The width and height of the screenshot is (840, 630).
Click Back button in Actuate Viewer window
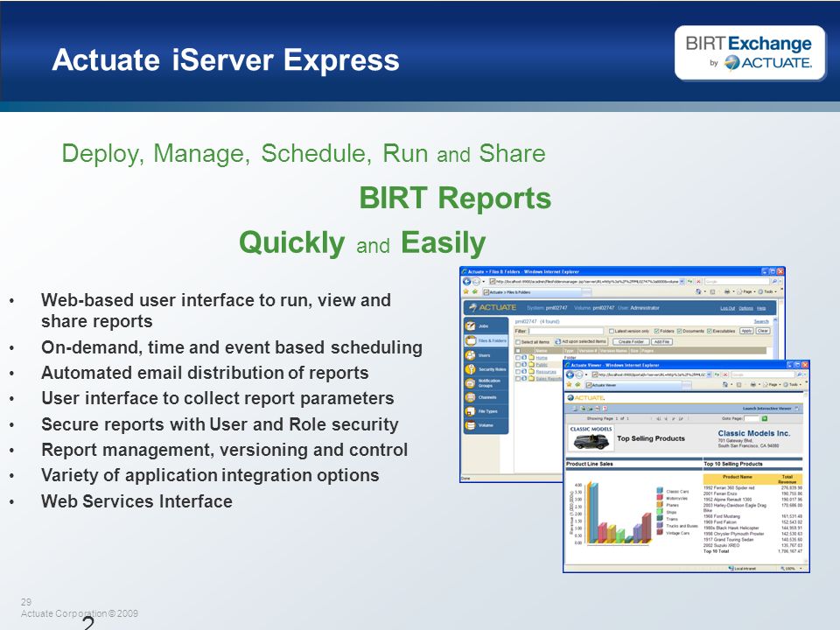(570, 374)
